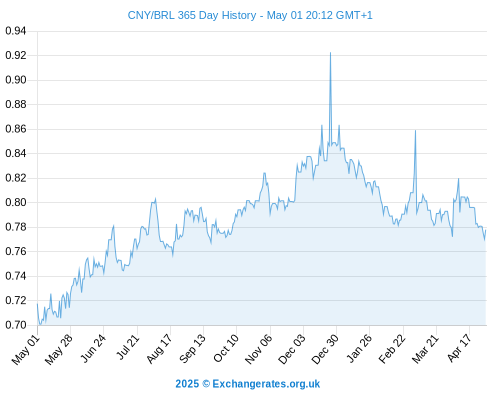Click the late February spike near 0.86

click(x=415, y=131)
